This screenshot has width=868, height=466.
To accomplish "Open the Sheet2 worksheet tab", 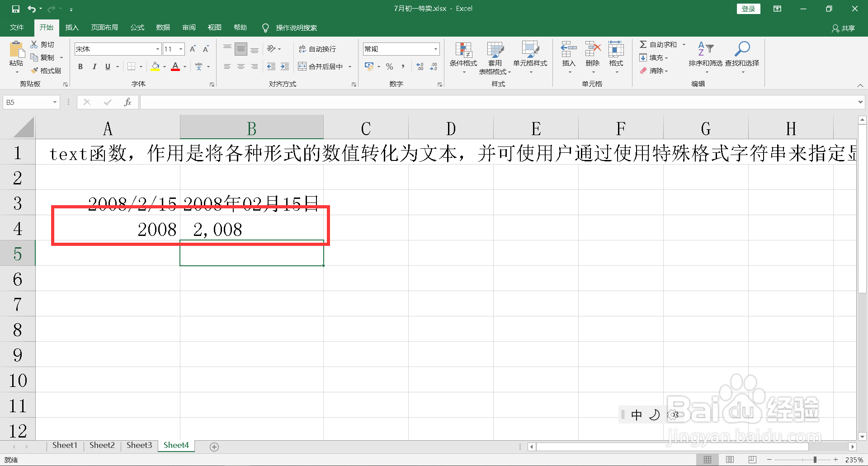I will pyautogui.click(x=102, y=445).
